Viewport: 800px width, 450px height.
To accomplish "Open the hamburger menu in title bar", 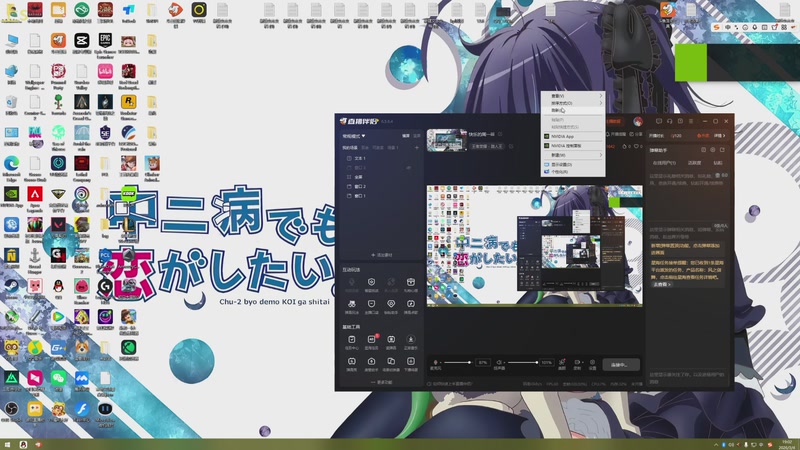I will pos(691,121).
